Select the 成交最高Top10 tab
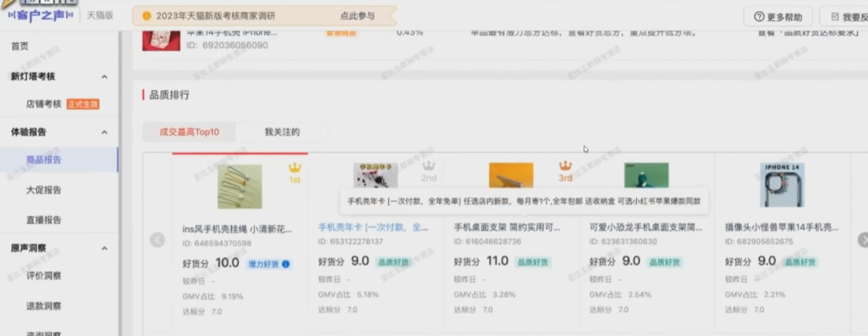 click(x=189, y=132)
